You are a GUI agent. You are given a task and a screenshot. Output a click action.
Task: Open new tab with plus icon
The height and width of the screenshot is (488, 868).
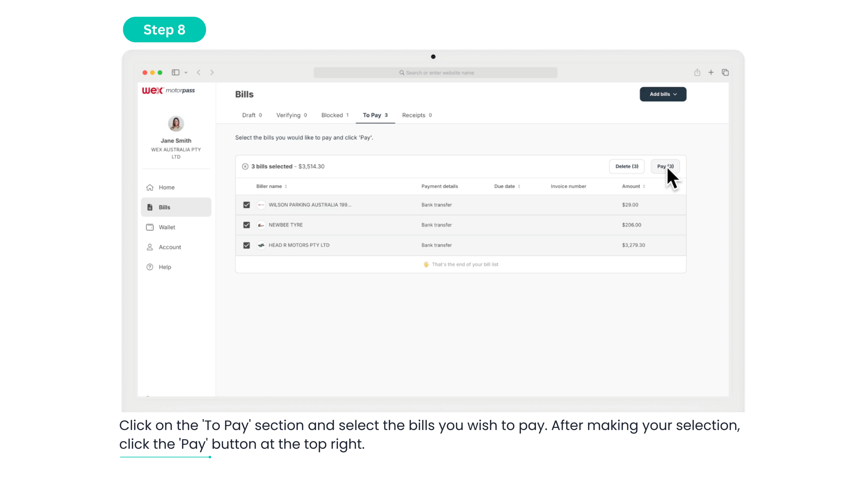click(x=711, y=72)
